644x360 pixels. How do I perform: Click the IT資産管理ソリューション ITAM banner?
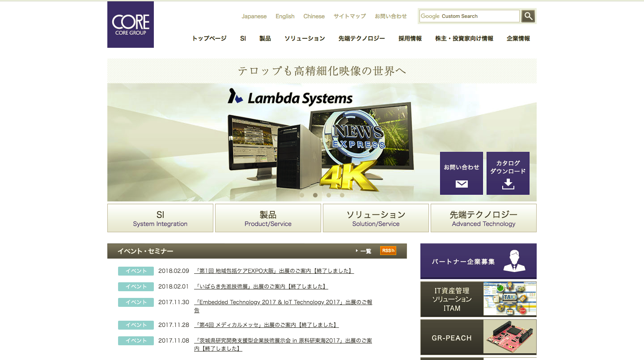(479, 299)
